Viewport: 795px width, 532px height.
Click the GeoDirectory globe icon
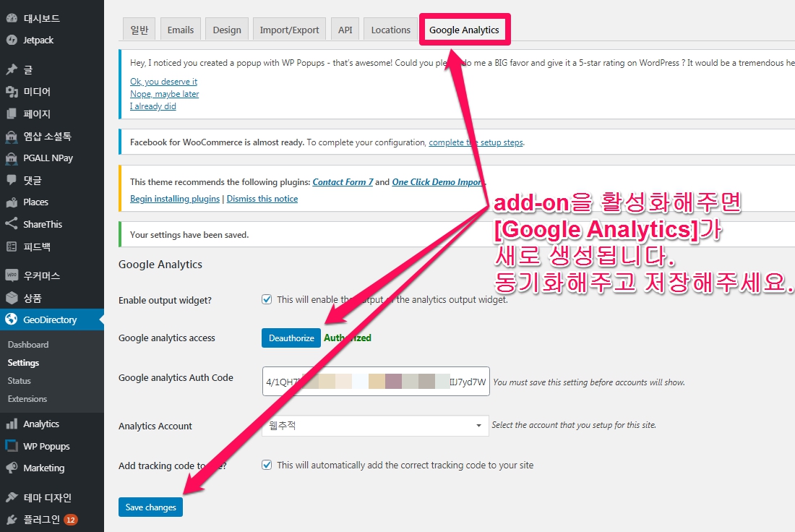coord(11,319)
